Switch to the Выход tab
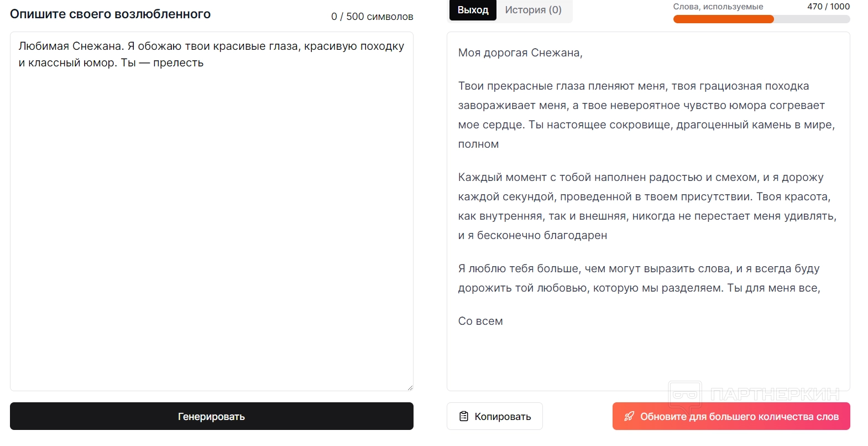The image size is (868, 446). point(473,10)
